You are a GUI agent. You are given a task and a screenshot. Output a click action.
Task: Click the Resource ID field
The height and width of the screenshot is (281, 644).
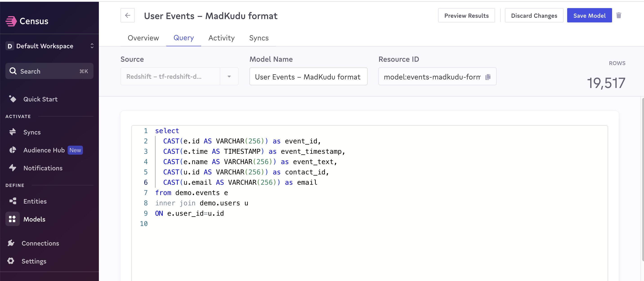(437, 77)
